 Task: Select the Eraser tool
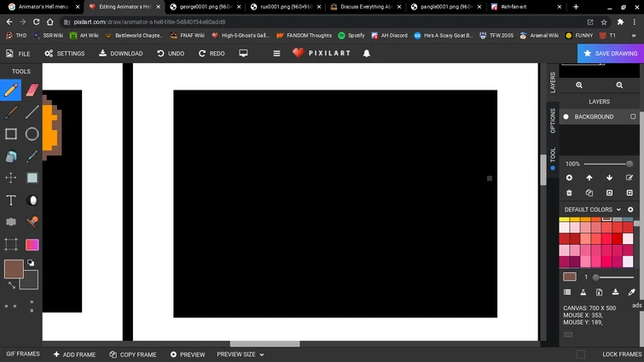pyautogui.click(x=32, y=90)
